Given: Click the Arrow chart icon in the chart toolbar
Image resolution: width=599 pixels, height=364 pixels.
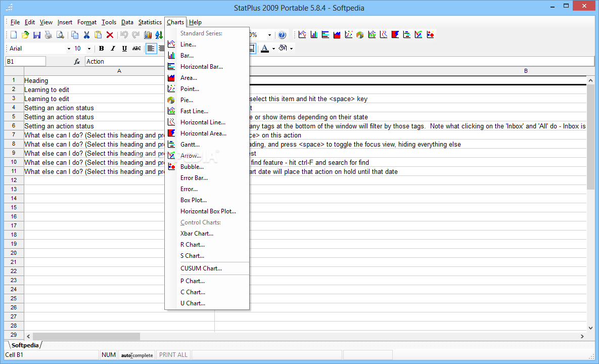Looking at the screenshot, I should [419, 35].
